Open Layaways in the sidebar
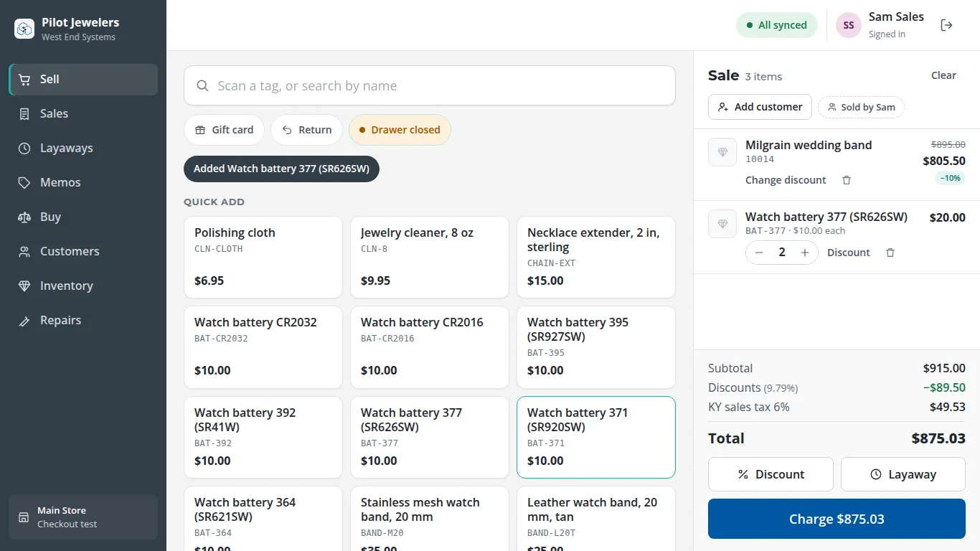Image resolution: width=980 pixels, height=551 pixels. (83, 149)
